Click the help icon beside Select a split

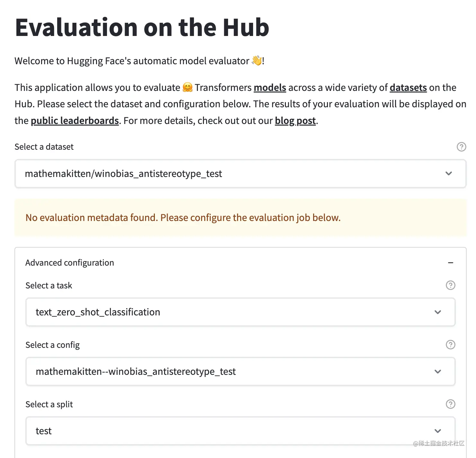click(x=451, y=404)
